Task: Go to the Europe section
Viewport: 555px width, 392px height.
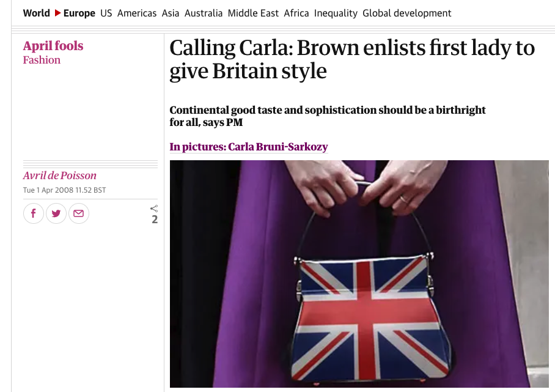Action: click(79, 13)
